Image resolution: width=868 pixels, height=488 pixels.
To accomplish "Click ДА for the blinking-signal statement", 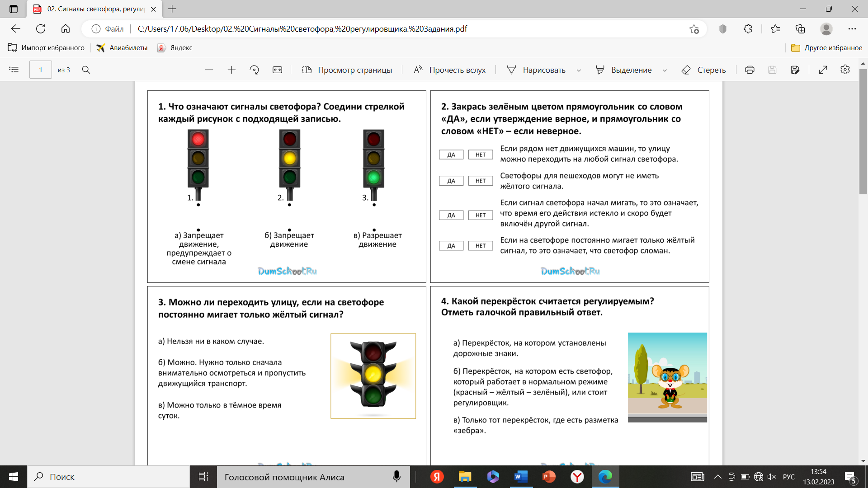I will tap(451, 215).
